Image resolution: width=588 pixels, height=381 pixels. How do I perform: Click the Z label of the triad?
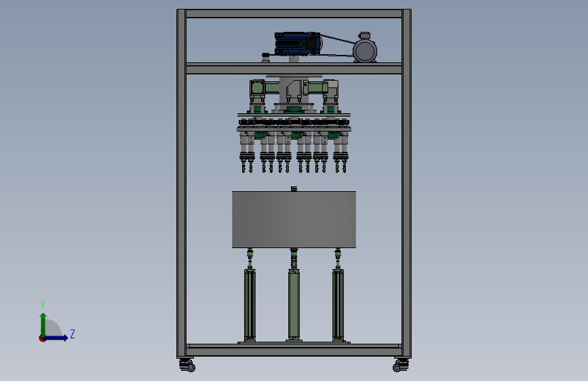click(x=73, y=334)
